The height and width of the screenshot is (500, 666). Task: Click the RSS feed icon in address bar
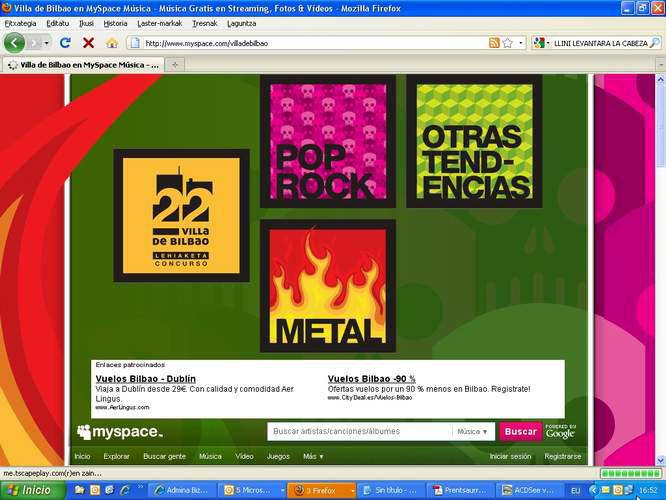tap(494, 43)
